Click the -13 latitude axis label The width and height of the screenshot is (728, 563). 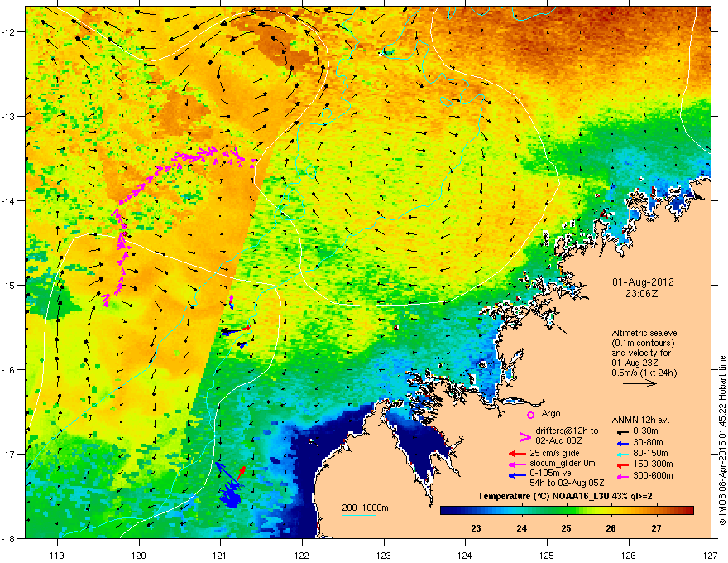click(x=9, y=116)
